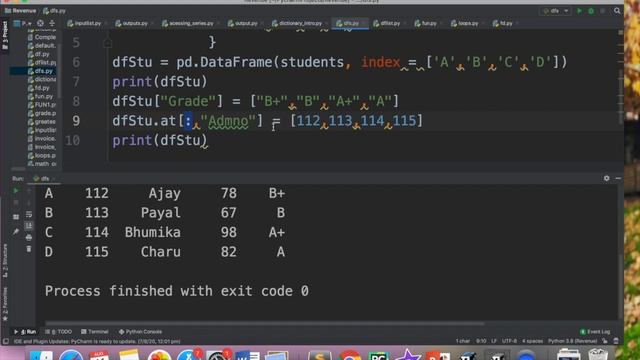This screenshot has height=360, width=640.
Task: Click the stop icon in the top toolbar
Action: click(x=602, y=11)
